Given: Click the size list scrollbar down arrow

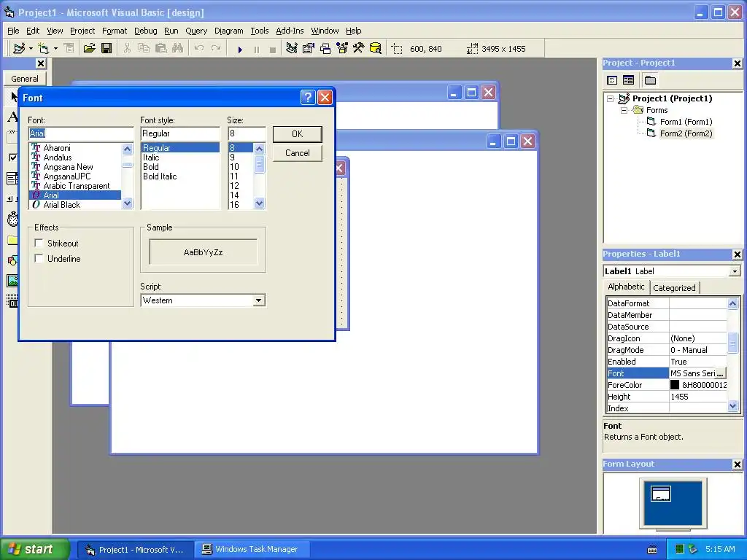Looking at the screenshot, I should click(x=259, y=203).
